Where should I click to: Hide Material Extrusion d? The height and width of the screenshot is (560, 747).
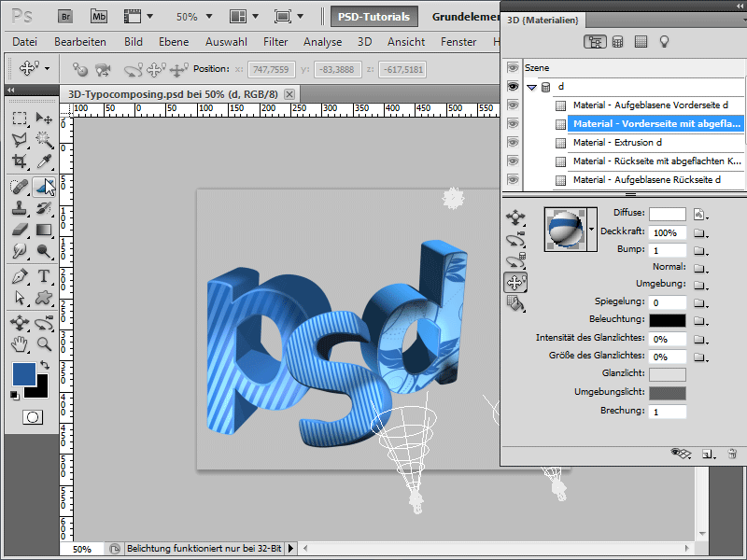tap(513, 143)
